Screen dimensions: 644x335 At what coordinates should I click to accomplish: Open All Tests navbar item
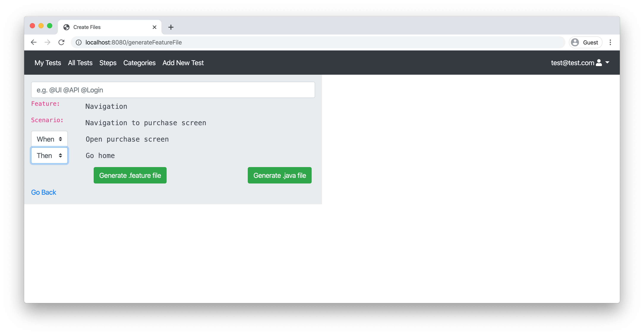point(80,63)
